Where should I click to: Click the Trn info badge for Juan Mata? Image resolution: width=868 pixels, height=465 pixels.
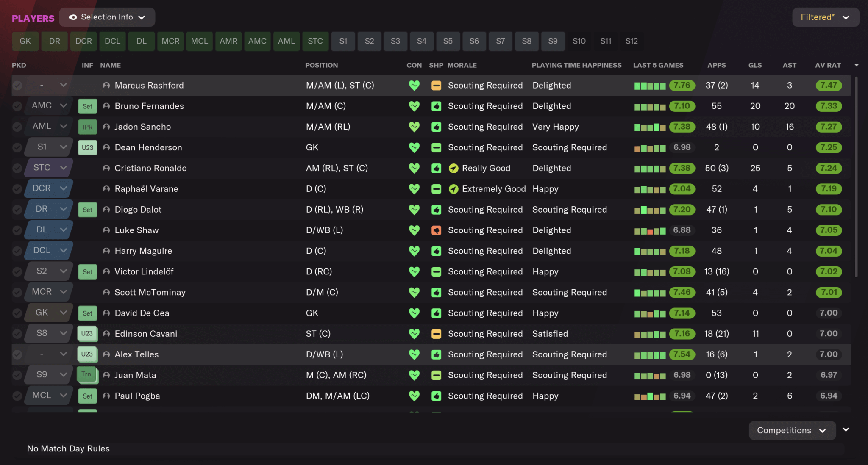point(87,375)
